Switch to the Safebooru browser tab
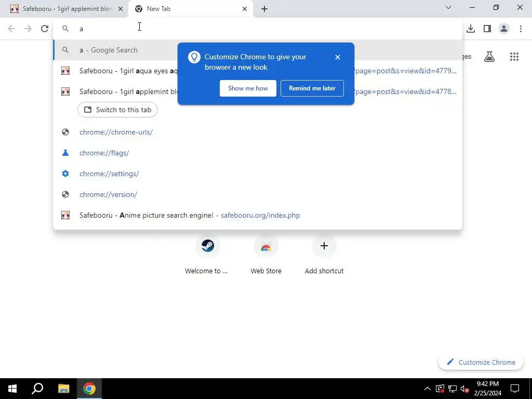The image size is (532, 399). click(x=64, y=9)
